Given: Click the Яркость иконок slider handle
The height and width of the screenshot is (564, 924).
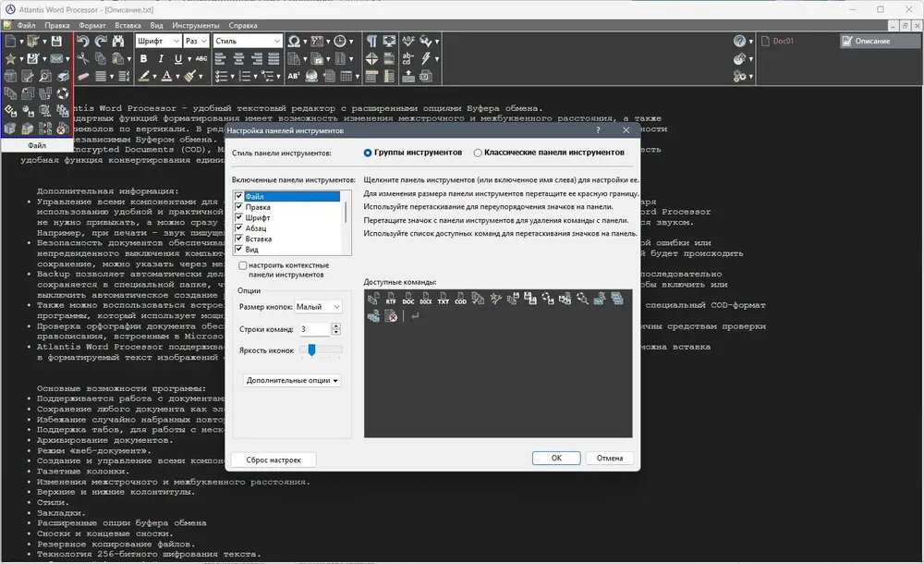Looking at the screenshot, I should 311,349.
